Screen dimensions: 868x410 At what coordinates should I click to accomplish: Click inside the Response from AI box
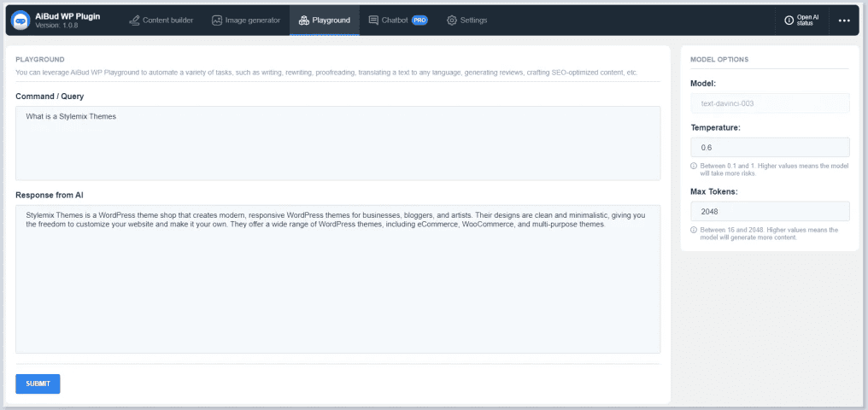pos(337,278)
